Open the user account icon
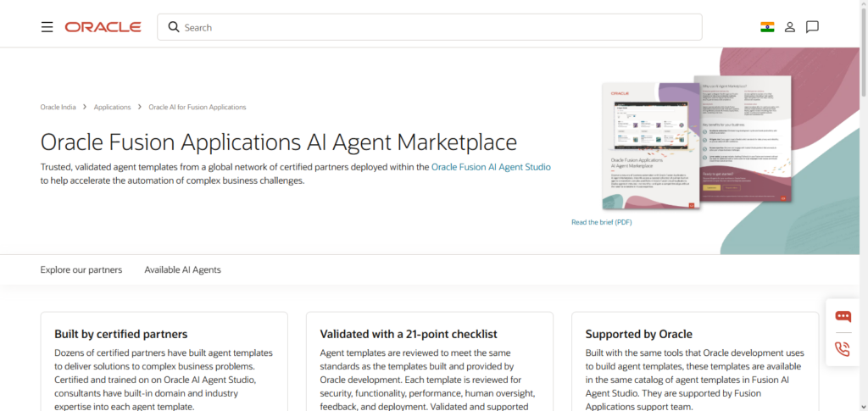Screen dimensions: 868x411 [x=790, y=27]
